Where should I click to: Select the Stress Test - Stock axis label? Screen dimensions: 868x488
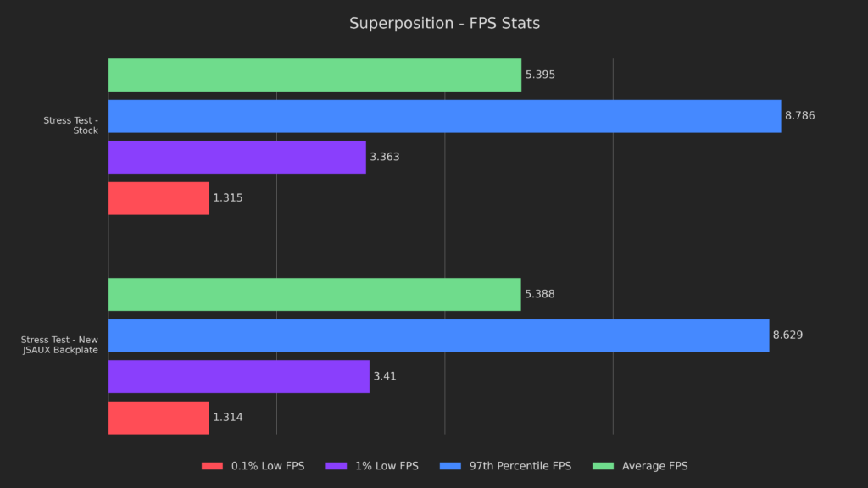pyautogui.click(x=71, y=125)
